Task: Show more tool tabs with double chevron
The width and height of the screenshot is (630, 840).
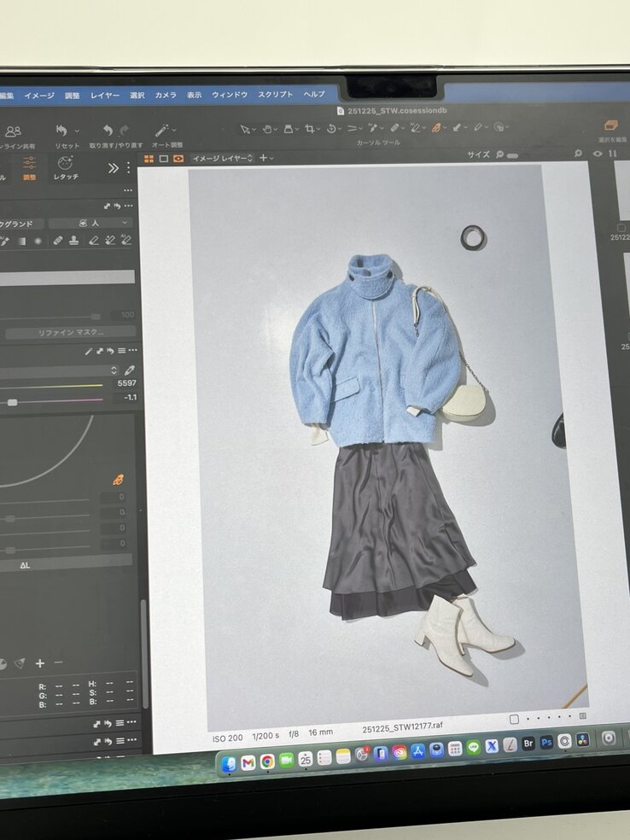Action: pos(113,168)
